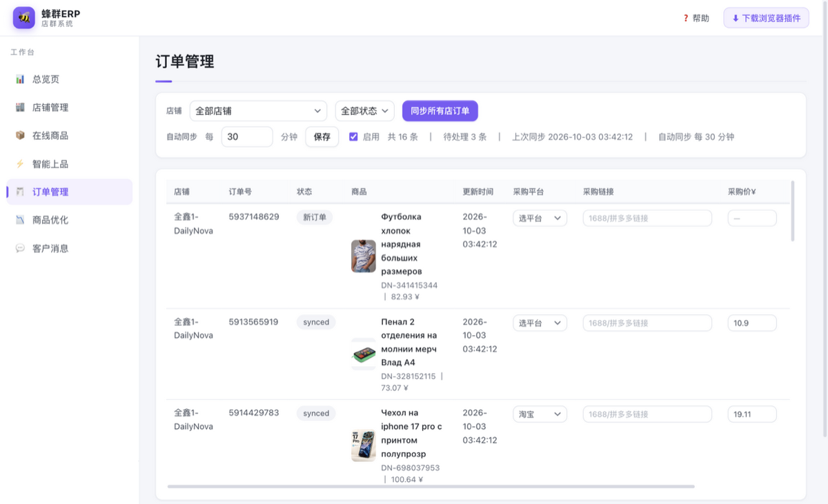The height and width of the screenshot is (504, 828).
Task: Open 在线商品 from the sidebar
Action: click(69, 136)
